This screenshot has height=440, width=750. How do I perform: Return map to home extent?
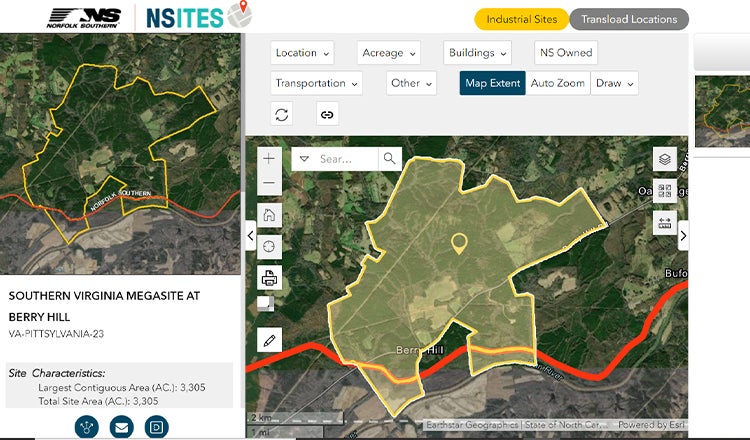point(269,215)
